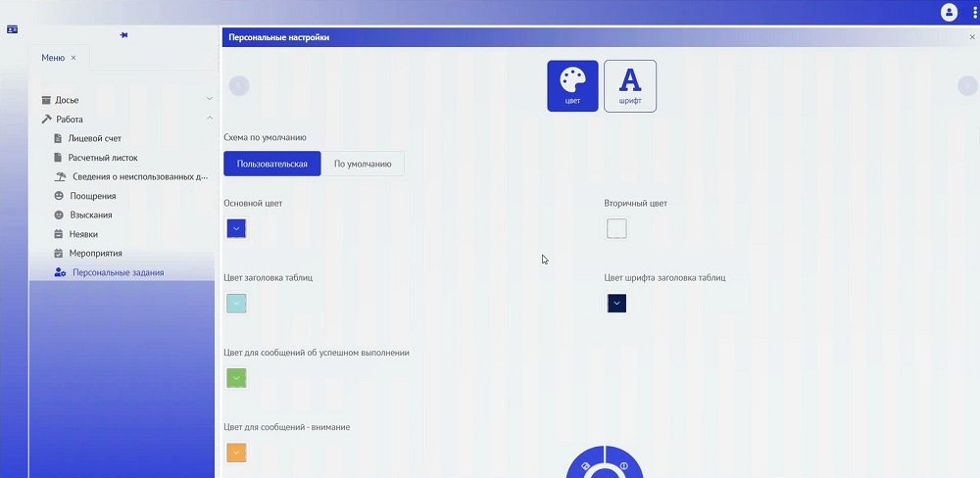The image size is (980, 478).
Task: Open the Вторичный цвет white swatch
Action: (x=616, y=228)
